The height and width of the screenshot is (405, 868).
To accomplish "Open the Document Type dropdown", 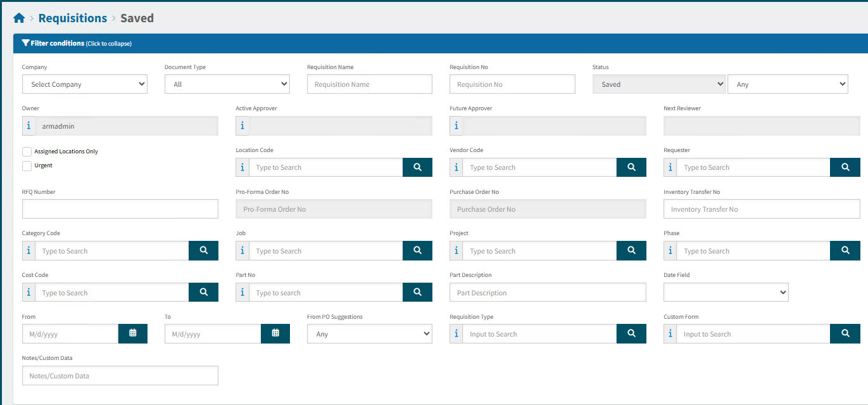I will 227,84.
